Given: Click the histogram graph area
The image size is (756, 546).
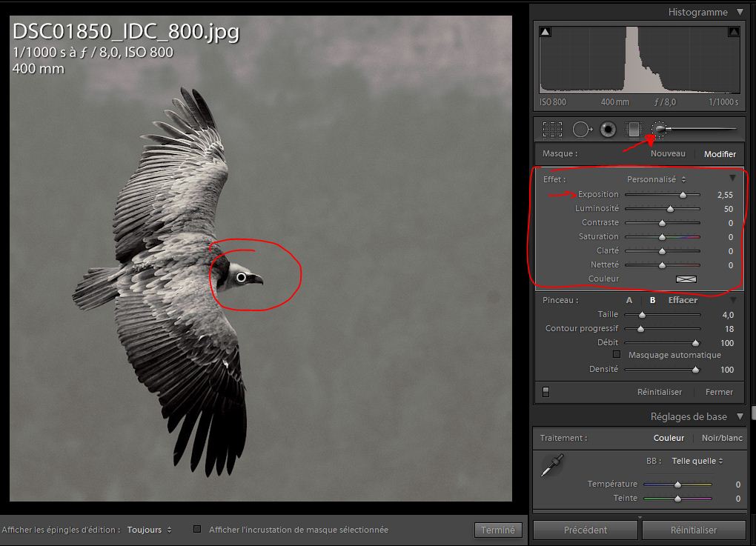Looking at the screenshot, I should click(640, 60).
